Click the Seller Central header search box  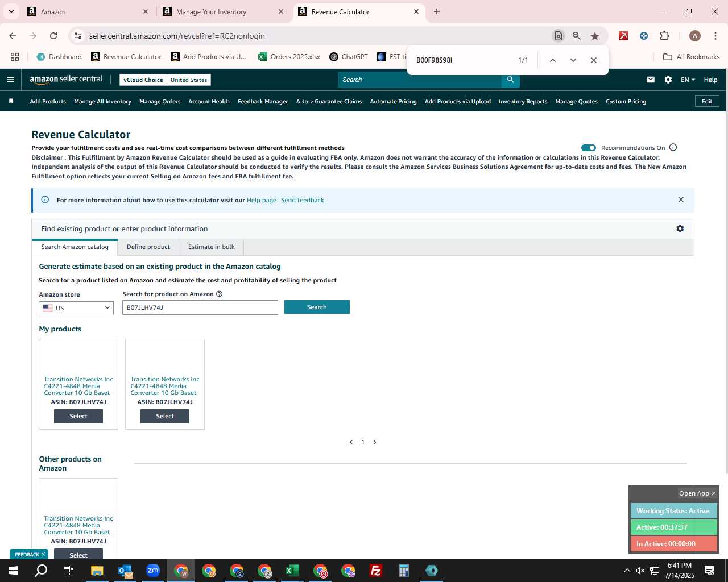[x=420, y=80]
